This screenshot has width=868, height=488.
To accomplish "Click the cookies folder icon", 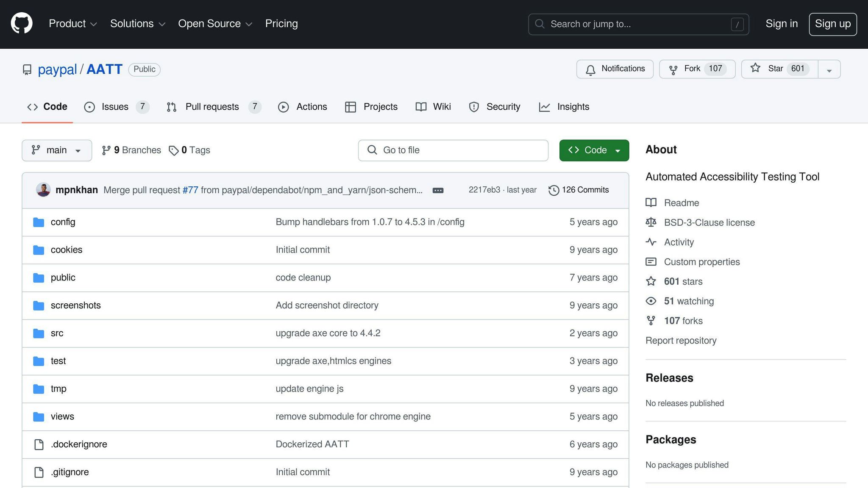I will click(39, 250).
